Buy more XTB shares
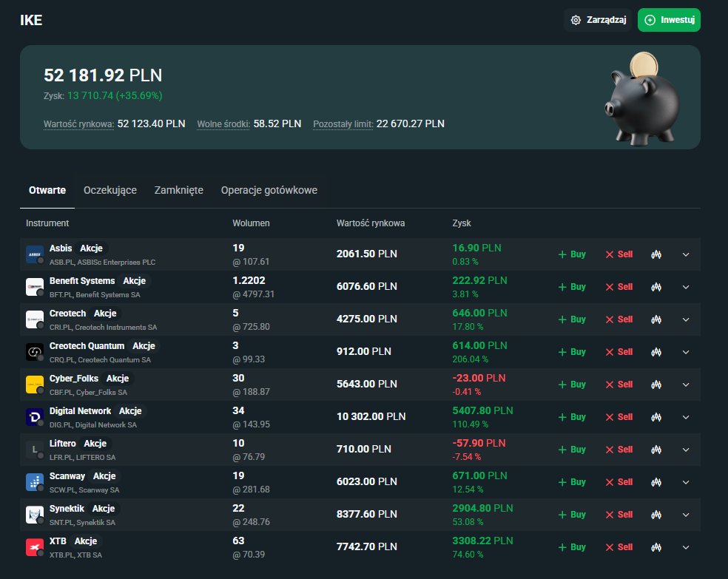 572,547
